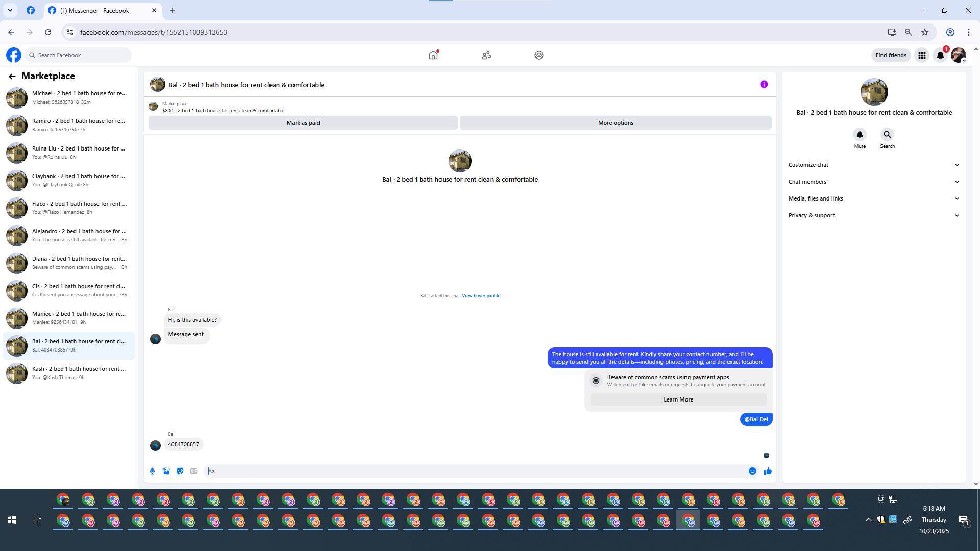Screen dimensions: 980x551
Task: Click the message text input field
Action: click(475, 471)
